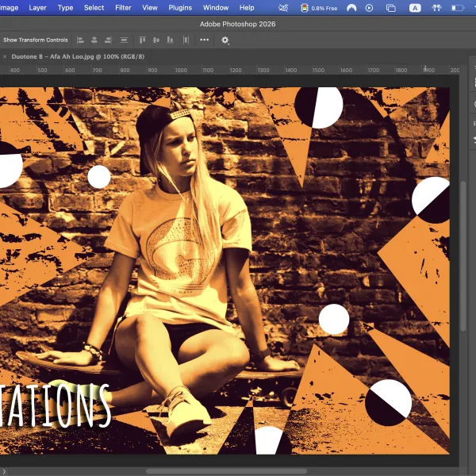Click the Align vertical centers icon
Image resolution: width=476 pixels, height=476 pixels.
[x=156, y=40]
